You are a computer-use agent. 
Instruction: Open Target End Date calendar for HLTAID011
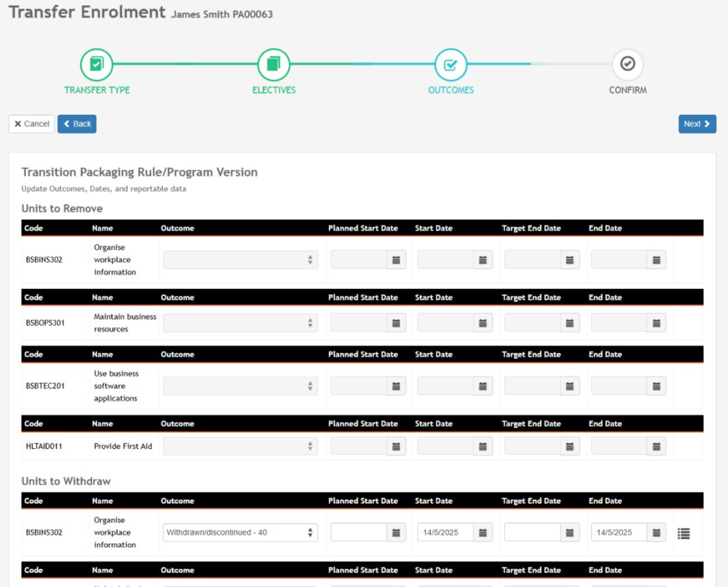pyautogui.click(x=570, y=447)
